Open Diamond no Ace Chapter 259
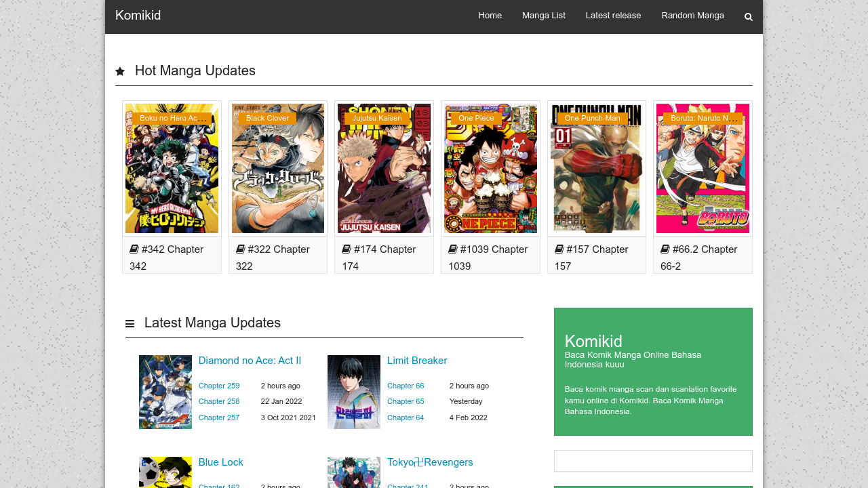Viewport: 868px width, 488px height. [x=219, y=386]
